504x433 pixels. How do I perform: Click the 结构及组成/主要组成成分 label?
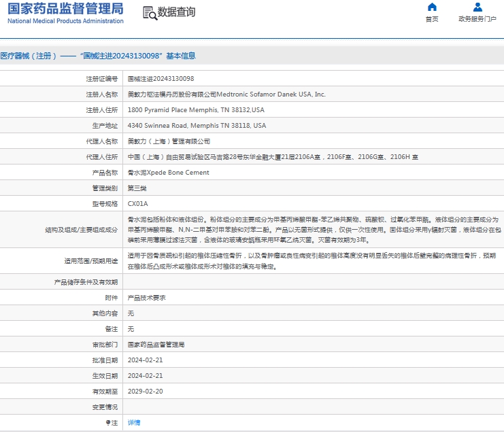pyautogui.click(x=82, y=230)
